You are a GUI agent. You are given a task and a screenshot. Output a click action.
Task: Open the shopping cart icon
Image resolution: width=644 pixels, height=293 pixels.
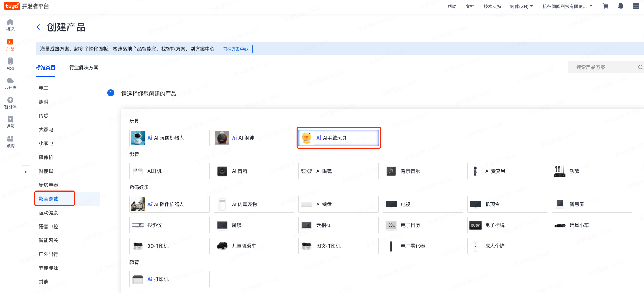[x=605, y=6]
